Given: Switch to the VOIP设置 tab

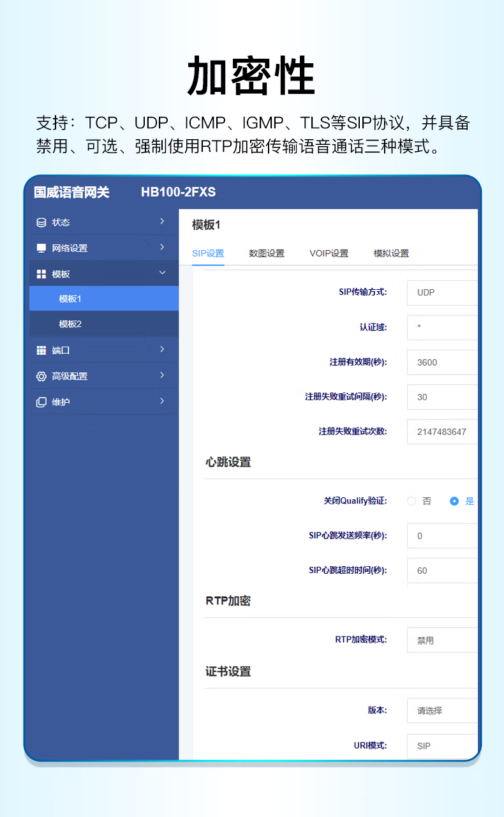Looking at the screenshot, I should tap(329, 253).
